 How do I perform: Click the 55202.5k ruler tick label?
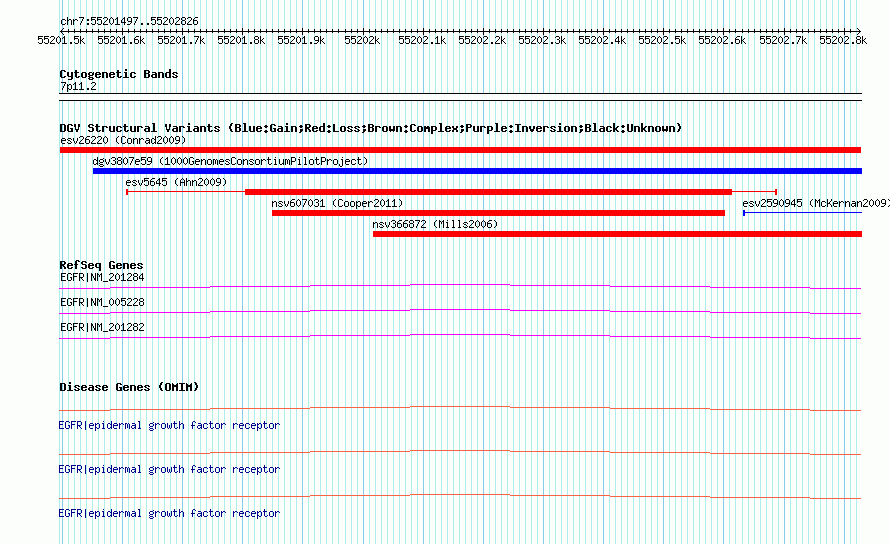662,40
